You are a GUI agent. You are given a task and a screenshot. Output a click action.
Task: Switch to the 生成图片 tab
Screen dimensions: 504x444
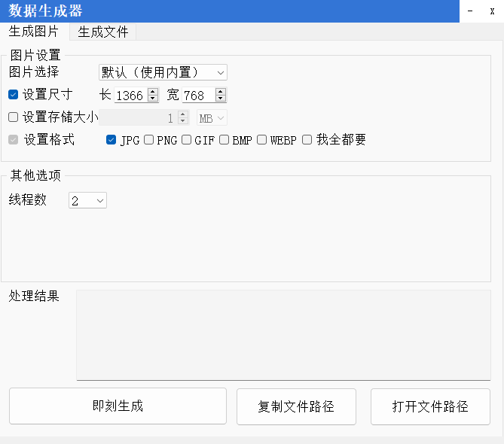click(34, 32)
